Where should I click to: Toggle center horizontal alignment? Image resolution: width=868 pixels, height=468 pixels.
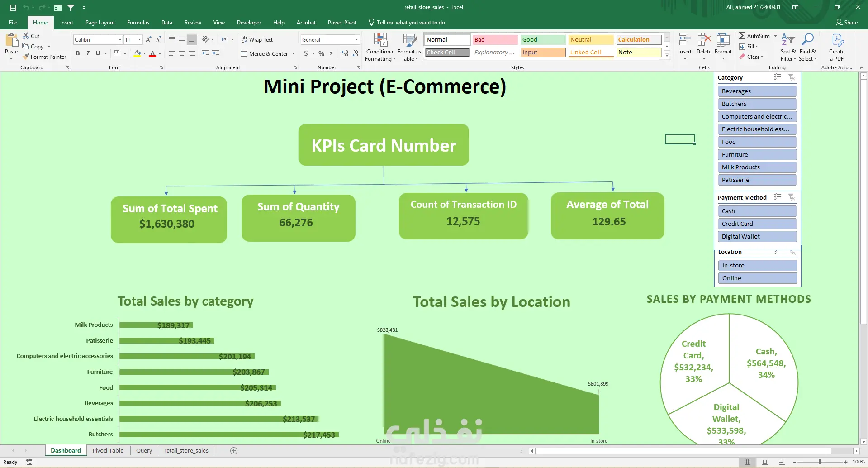click(x=182, y=53)
